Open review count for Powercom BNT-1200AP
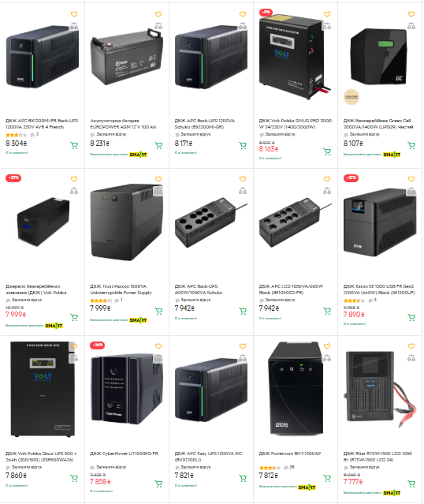424x504 pixels. tap(290, 467)
